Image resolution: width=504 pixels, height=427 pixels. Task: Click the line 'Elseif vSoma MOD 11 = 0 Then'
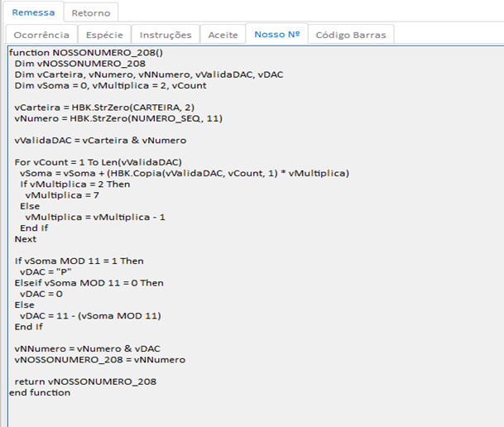[x=89, y=282]
